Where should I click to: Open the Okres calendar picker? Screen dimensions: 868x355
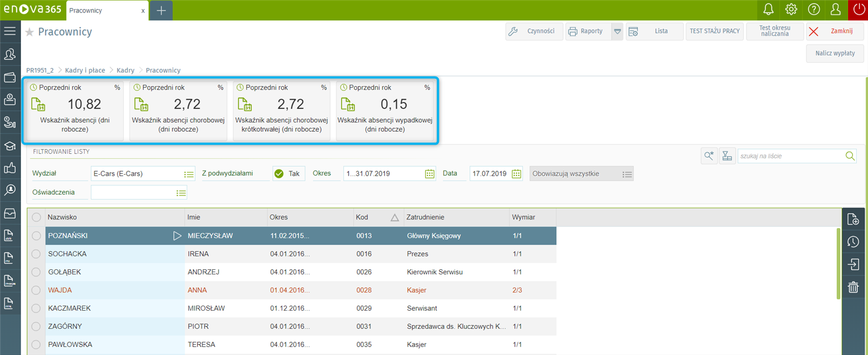click(x=430, y=174)
